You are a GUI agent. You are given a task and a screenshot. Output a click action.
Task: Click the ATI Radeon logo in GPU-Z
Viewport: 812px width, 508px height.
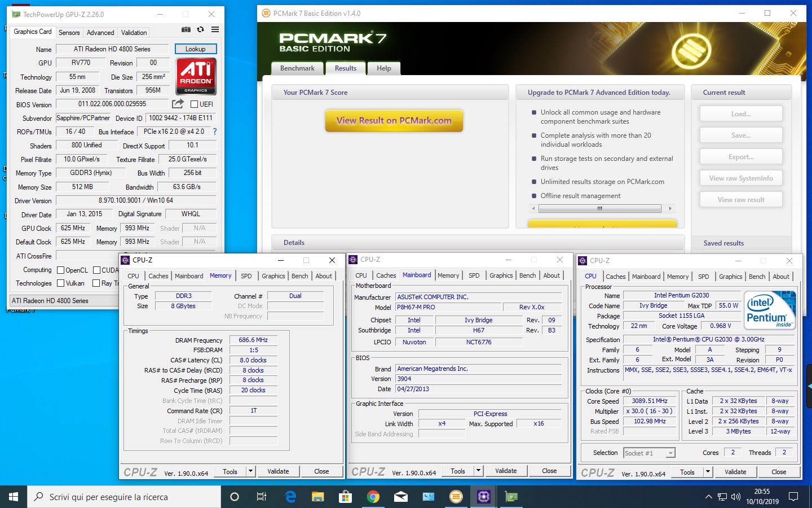[196, 76]
